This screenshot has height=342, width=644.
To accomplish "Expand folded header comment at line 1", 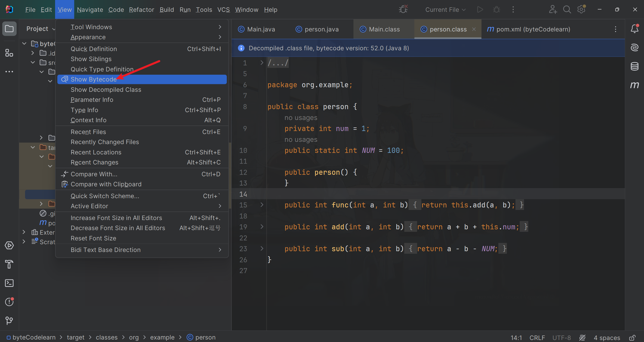I will pyautogui.click(x=262, y=63).
